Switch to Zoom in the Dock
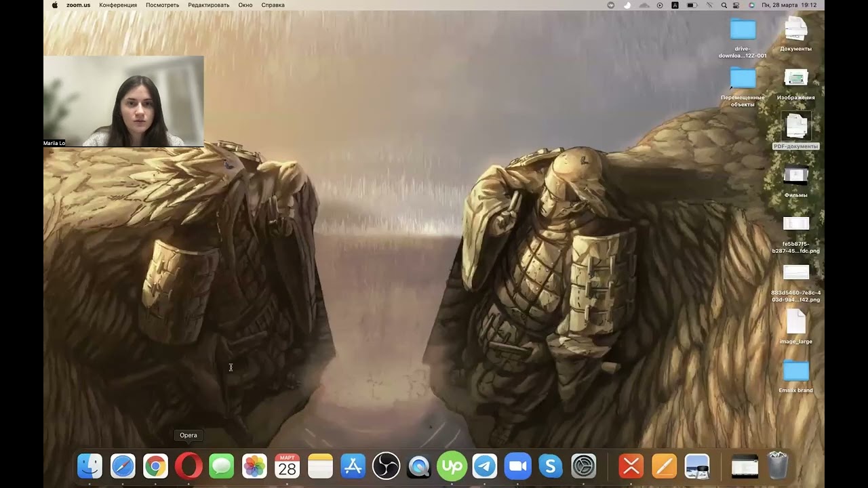This screenshot has height=488, width=868. (517, 466)
